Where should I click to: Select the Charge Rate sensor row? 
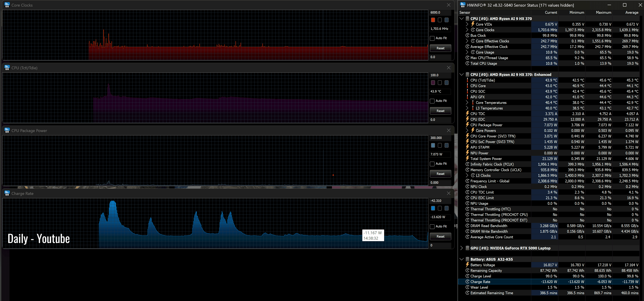[x=480, y=282]
